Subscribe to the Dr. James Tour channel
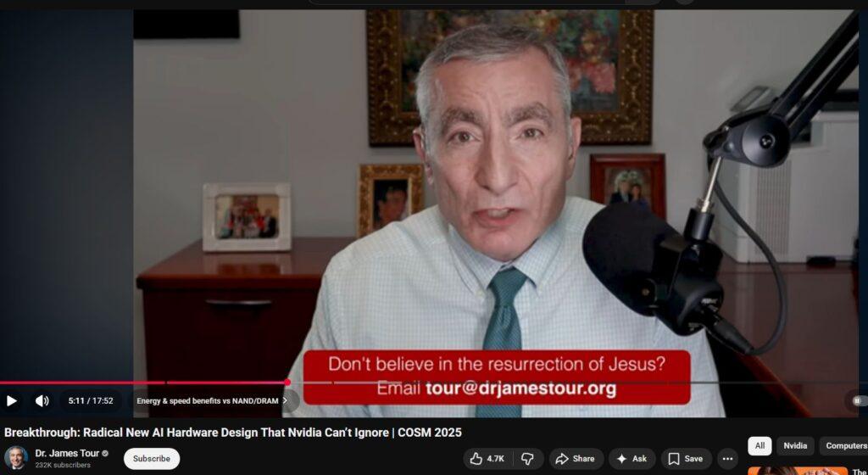Screen dimensions: 868x475 click(x=152, y=459)
